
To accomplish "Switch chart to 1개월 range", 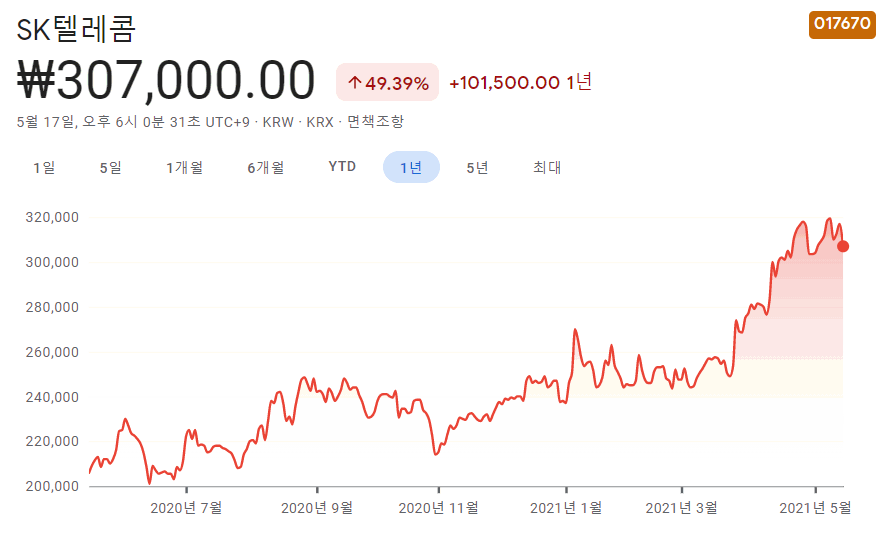I will [185, 168].
